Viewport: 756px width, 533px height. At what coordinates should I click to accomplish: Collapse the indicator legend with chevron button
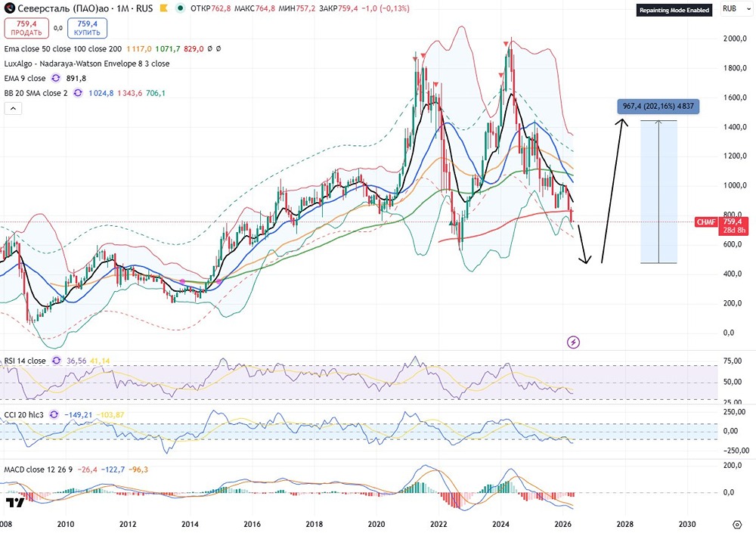[x=13, y=109]
